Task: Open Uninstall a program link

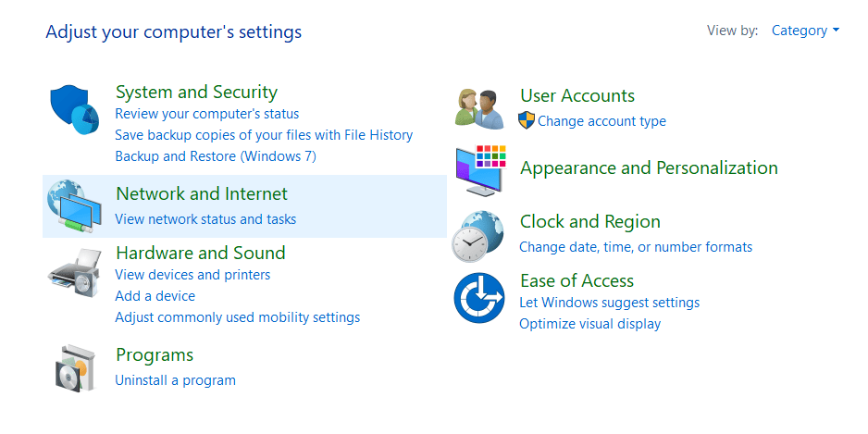Action: 176,380
